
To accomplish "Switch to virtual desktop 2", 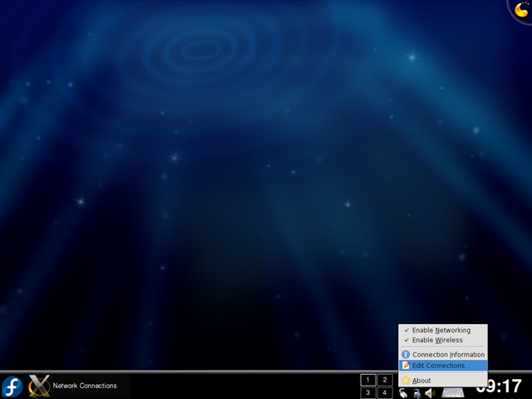I will point(385,380).
